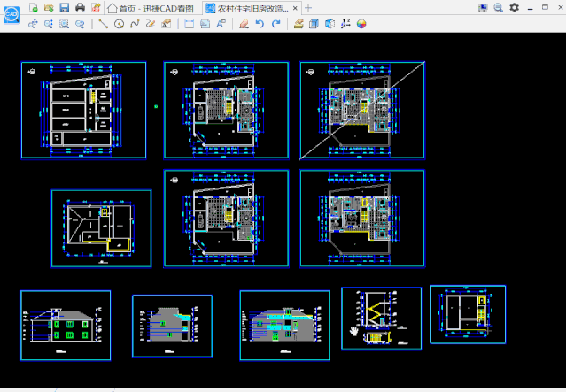
Task: Click the Undo arrow icon
Action: pyautogui.click(x=260, y=24)
